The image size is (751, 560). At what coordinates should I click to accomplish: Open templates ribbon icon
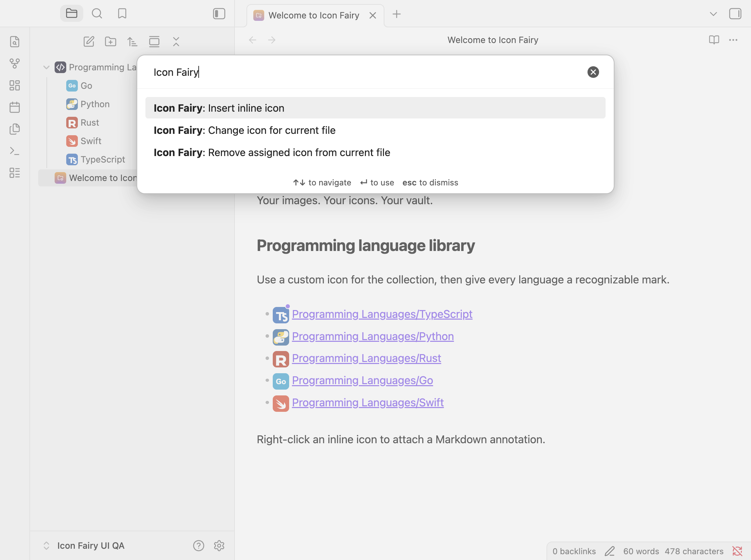tap(15, 129)
